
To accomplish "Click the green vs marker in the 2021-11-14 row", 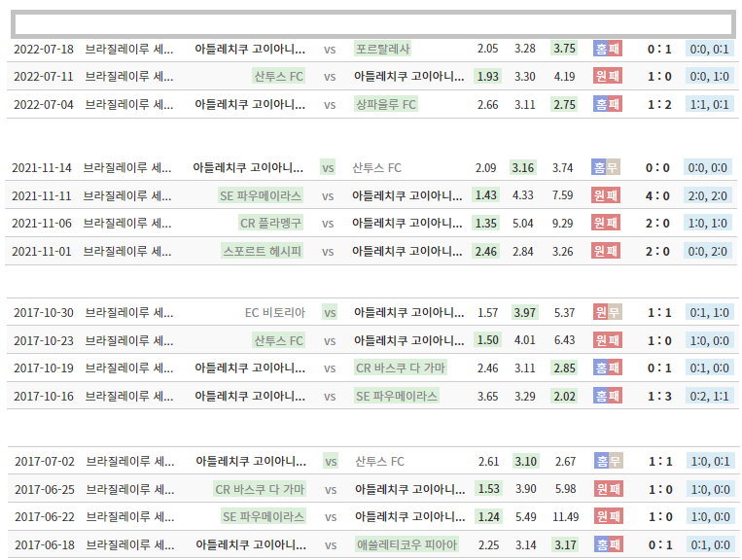I will 328,168.
